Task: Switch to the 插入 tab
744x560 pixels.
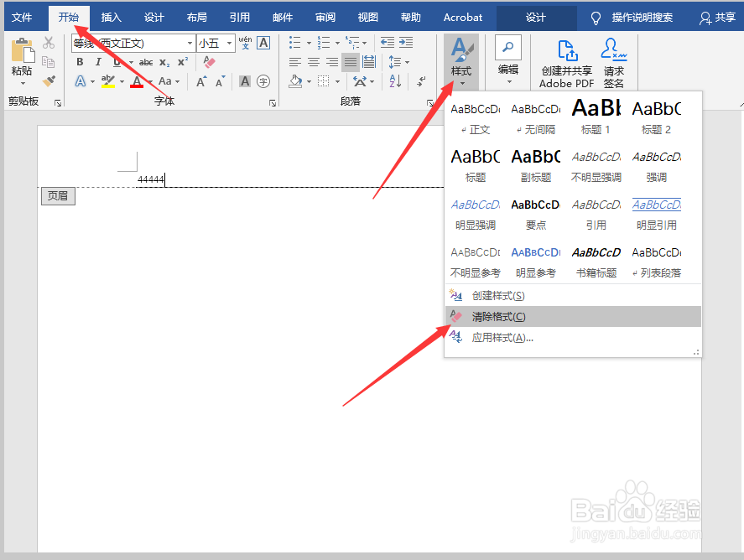Action: point(112,18)
